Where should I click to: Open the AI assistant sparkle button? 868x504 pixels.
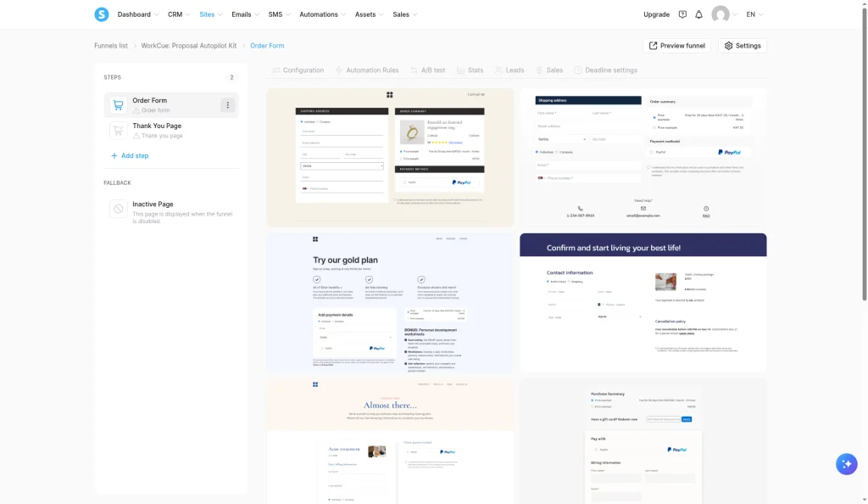point(847,464)
